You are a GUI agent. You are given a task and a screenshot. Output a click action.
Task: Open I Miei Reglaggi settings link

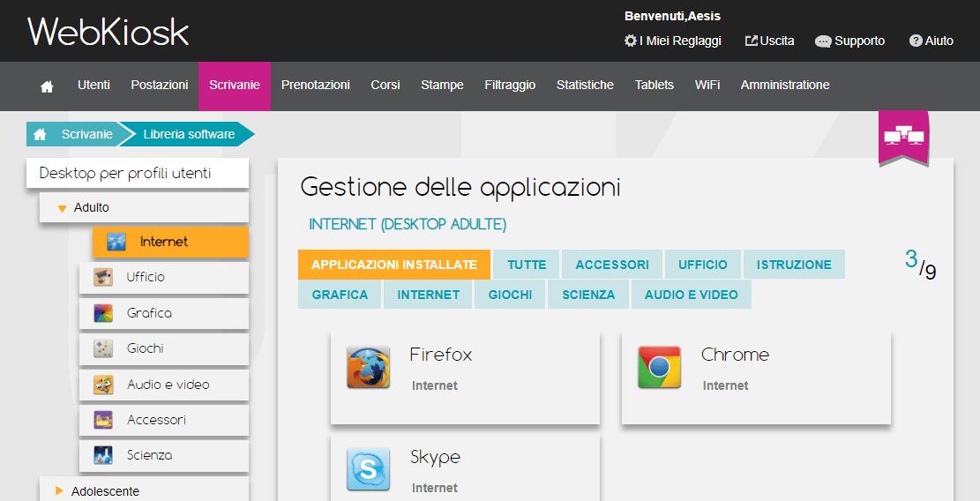(x=680, y=41)
